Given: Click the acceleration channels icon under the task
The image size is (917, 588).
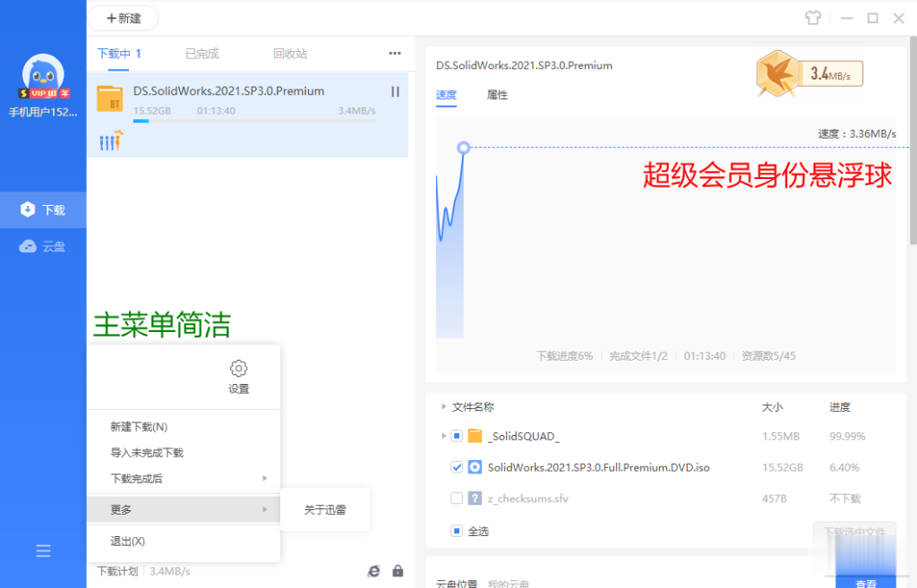Looking at the screenshot, I should click(111, 141).
